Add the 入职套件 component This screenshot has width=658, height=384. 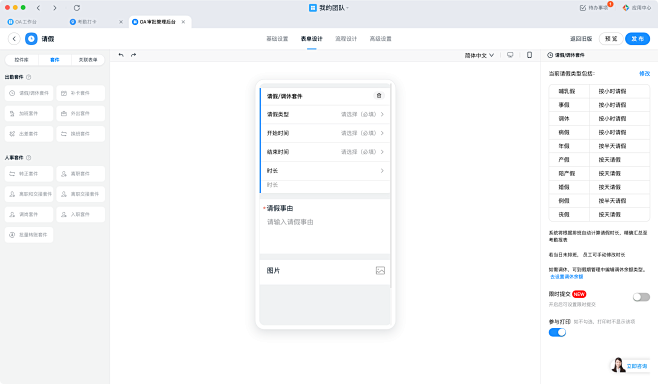click(81, 214)
